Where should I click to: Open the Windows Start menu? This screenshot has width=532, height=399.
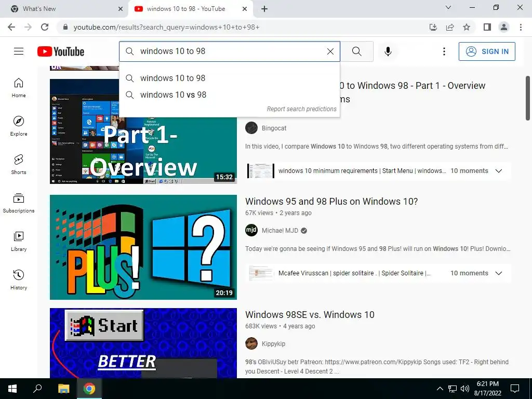click(x=12, y=389)
